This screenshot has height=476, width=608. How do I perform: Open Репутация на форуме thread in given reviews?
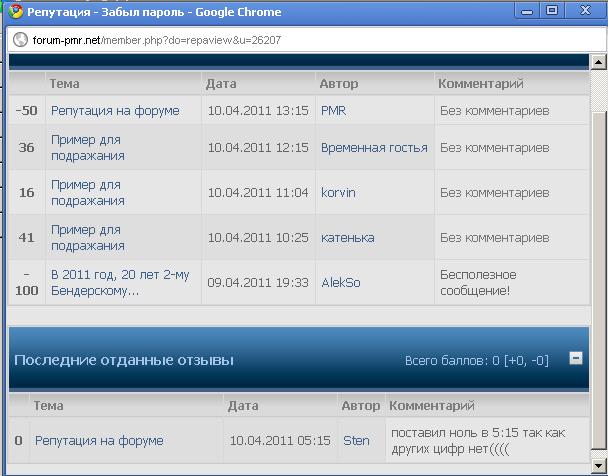tap(99, 440)
